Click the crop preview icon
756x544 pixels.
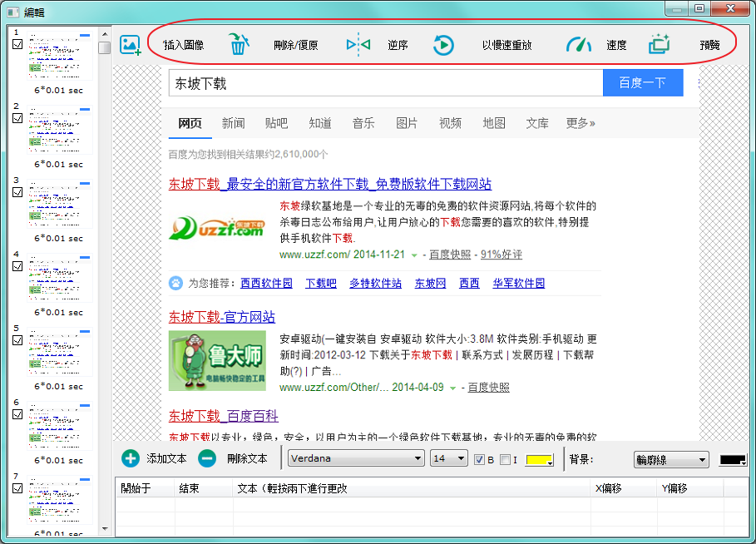coord(660,45)
